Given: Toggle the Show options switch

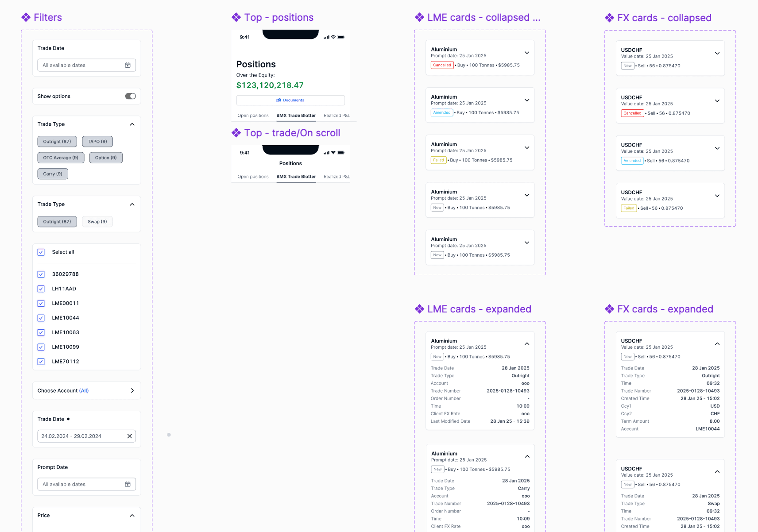Looking at the screenshot, I should tap(130, 96).
